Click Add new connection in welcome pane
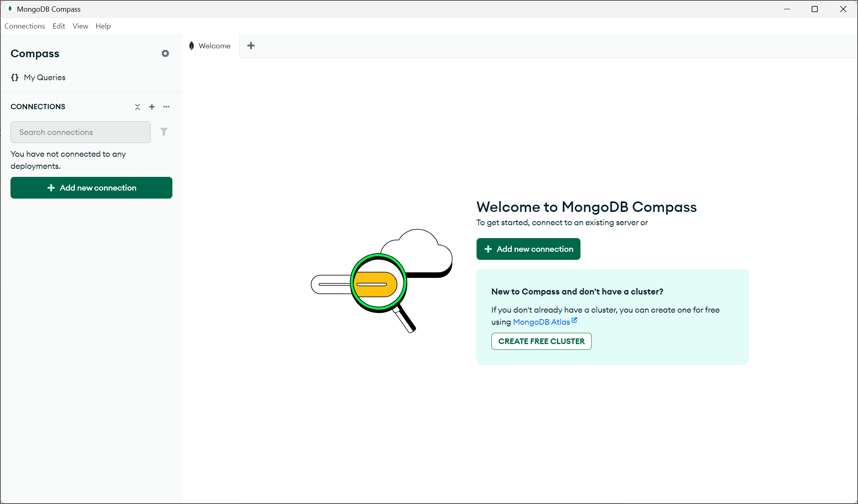This screenshot has height=504, width=858. [528, 249]
